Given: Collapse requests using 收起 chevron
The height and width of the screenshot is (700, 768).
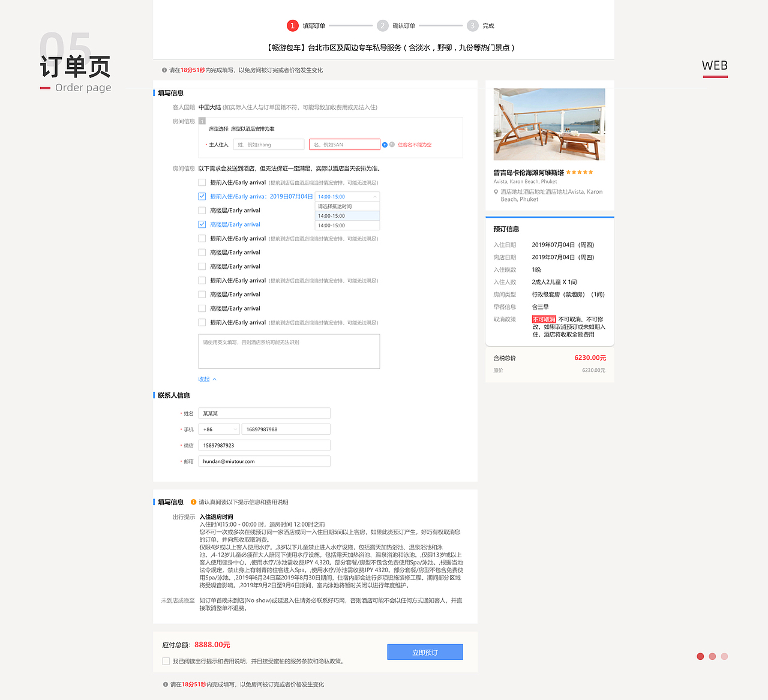Looking at the screenshot, I should pyautogui.click(x=215, y=379).
